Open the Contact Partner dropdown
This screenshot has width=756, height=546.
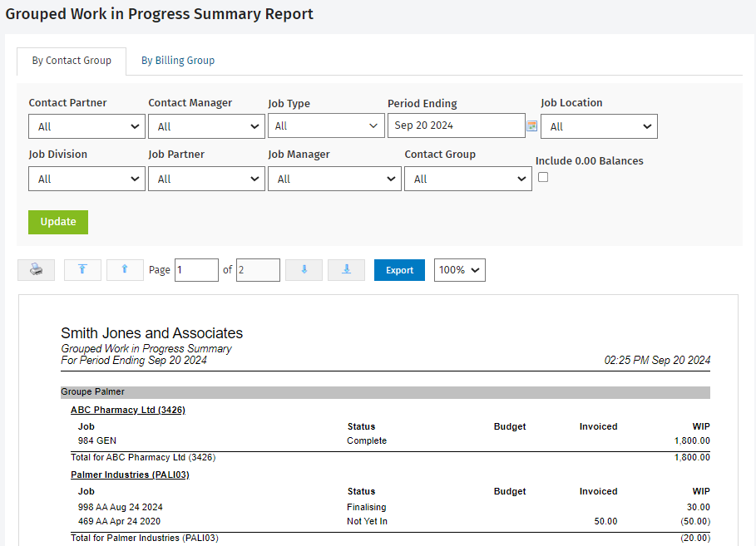tap(86, 126)
